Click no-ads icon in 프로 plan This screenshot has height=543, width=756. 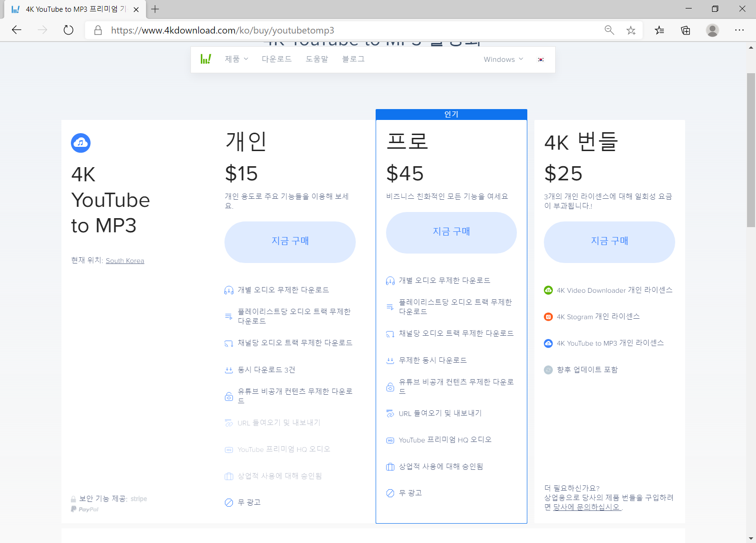click(x=390, y=493)
